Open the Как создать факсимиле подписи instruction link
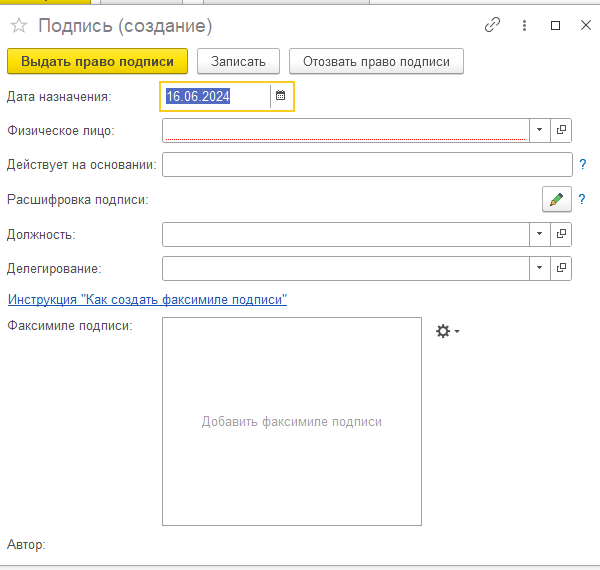Image resolution: width=600 pixels, height=570 pixels. pyautogui.click(x=147, y=300)
